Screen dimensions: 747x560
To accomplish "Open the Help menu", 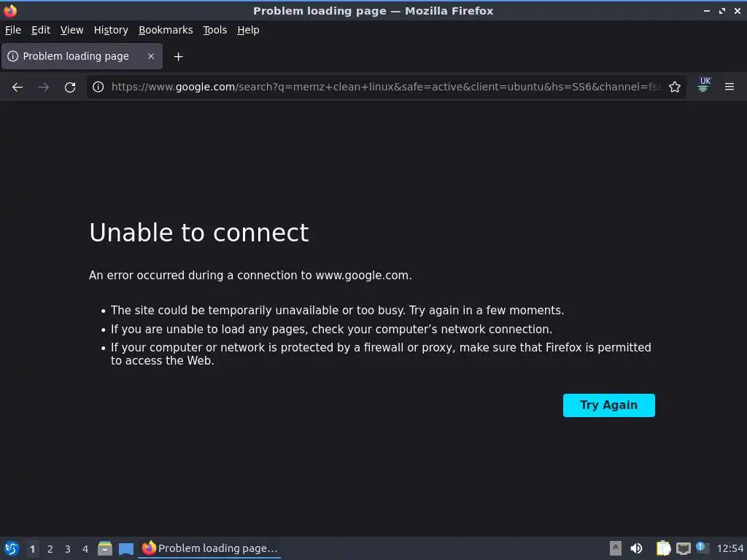I will 248,30.
